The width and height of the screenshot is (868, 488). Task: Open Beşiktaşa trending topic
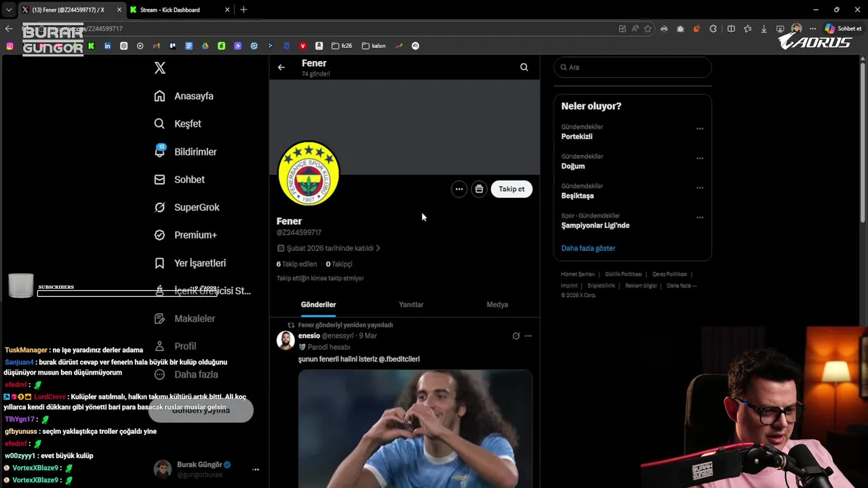click(x=578, y=196)
